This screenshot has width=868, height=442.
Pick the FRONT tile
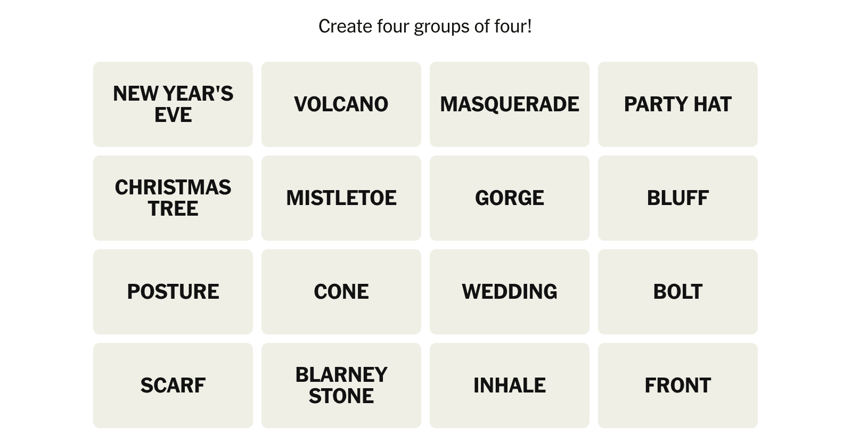click(678, 386)
